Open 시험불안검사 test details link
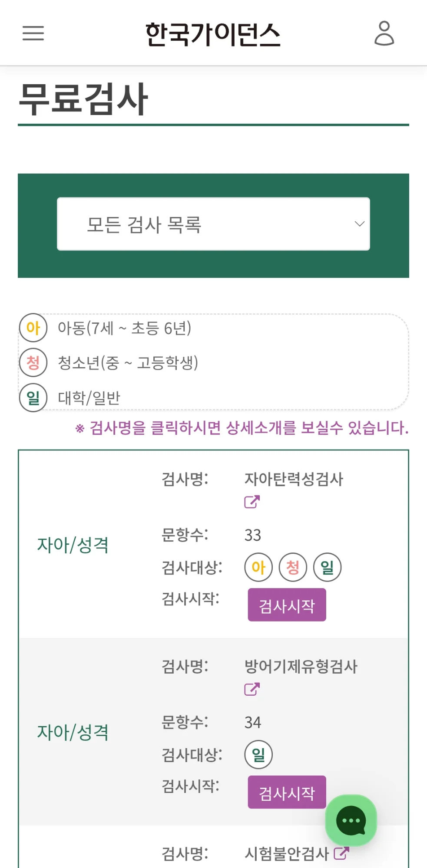Screen dimensions: 427x868 pyautogui.click(x=287, y=854)
